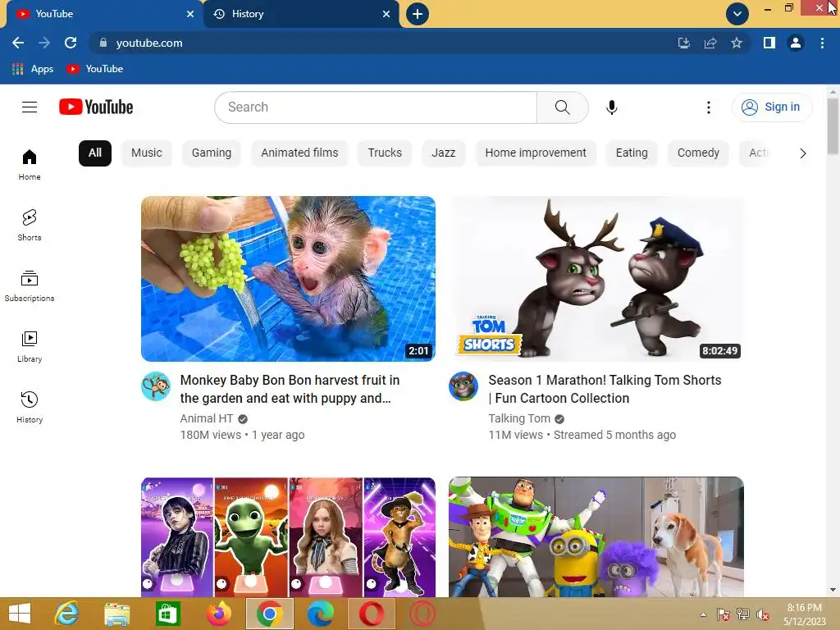840x630 pixels.
Task: Open File Explorer from taskbar
Action: point(116,614)
